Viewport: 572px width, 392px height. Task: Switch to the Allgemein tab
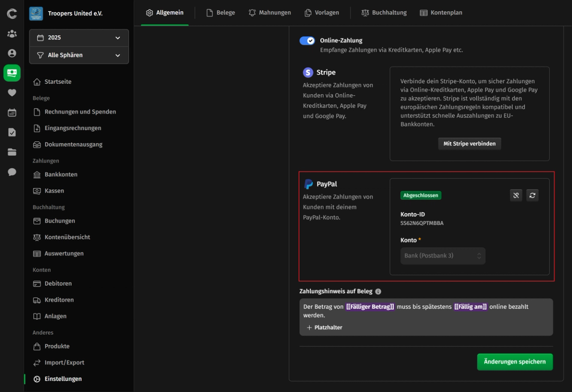[x=165, y=13]
